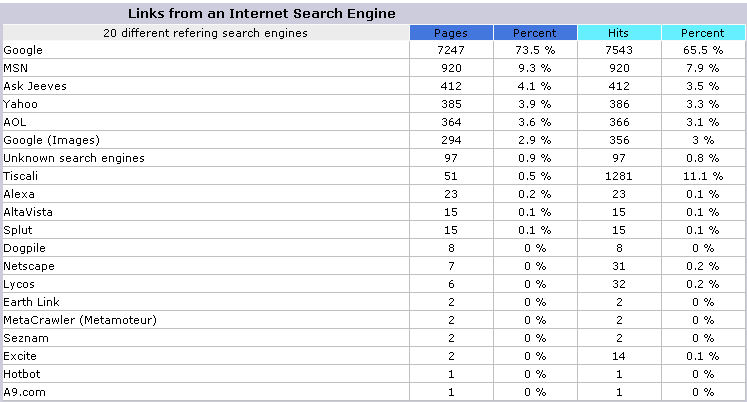The height and width of the screenshot is (402, 747).
Task: Click the AOL entry
Action: [15, 122]
